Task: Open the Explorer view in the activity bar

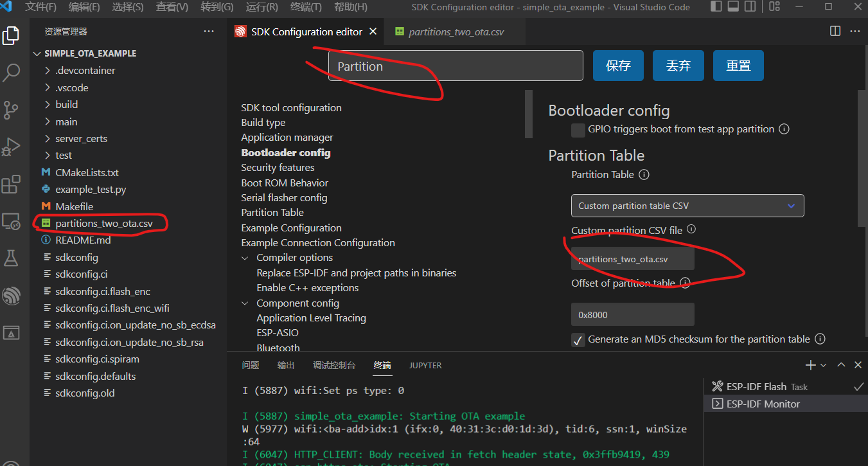Action: point(11,36)
